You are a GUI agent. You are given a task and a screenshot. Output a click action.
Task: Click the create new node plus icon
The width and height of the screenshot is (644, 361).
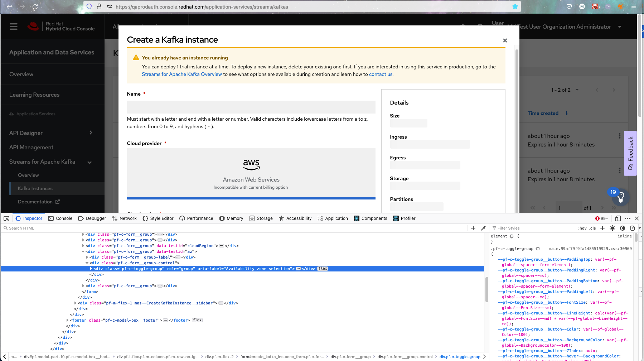(x=473, y=228)
